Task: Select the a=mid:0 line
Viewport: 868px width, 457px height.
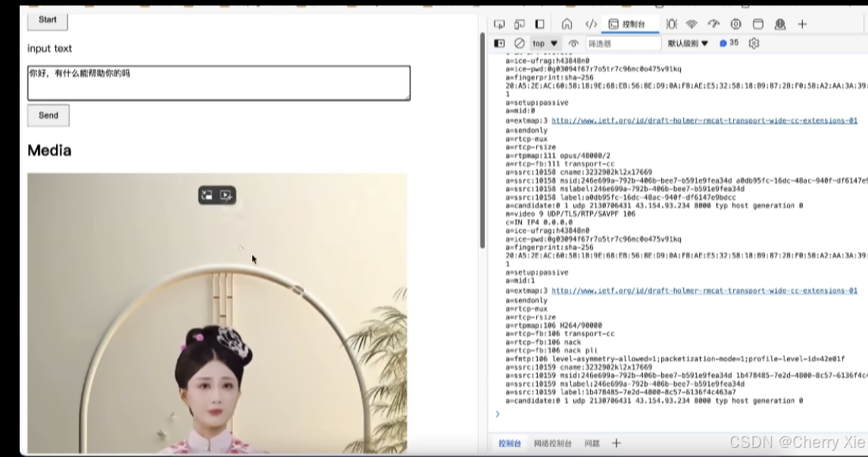Action: 520,110
